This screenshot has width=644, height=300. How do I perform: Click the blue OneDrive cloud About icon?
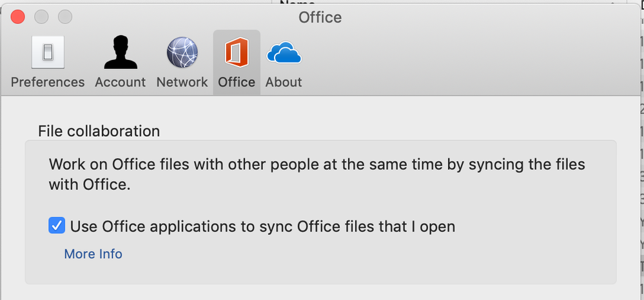(x=284, y=54)
